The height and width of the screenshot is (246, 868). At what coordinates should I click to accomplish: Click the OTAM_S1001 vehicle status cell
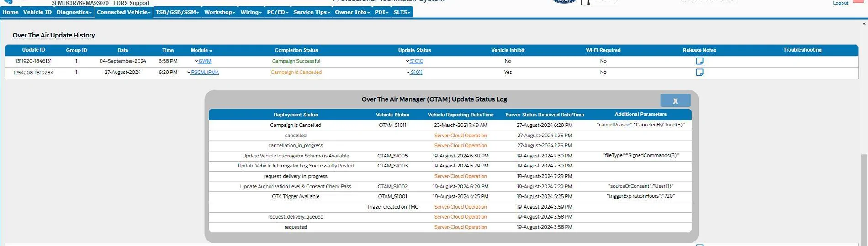(392, 196)
